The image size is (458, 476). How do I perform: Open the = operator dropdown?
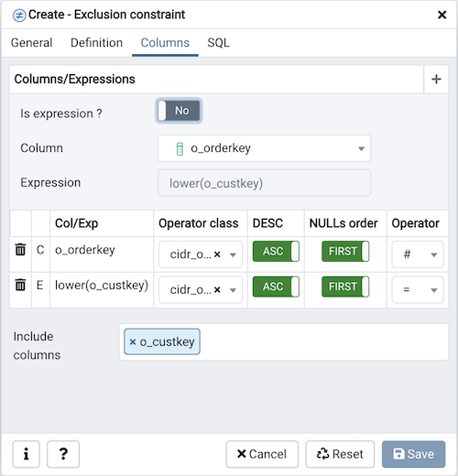(418, 289)
